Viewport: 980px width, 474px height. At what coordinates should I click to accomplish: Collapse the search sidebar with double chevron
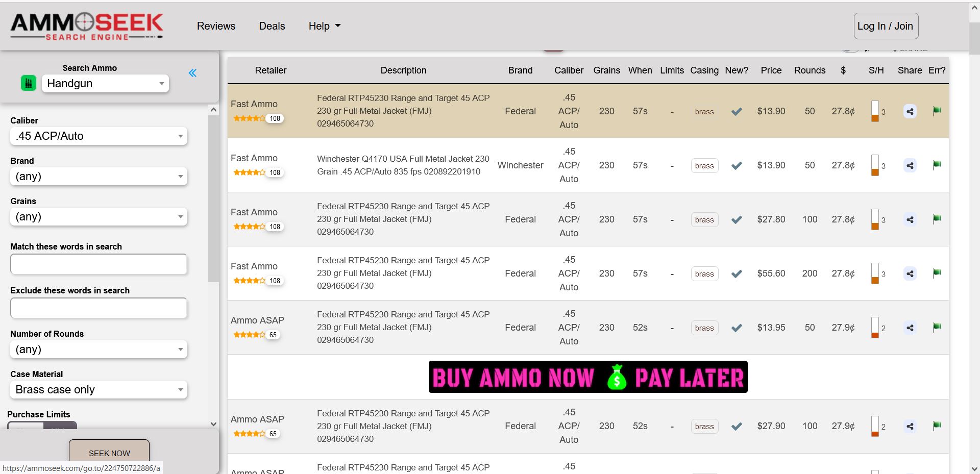click(x=192, y=73)
